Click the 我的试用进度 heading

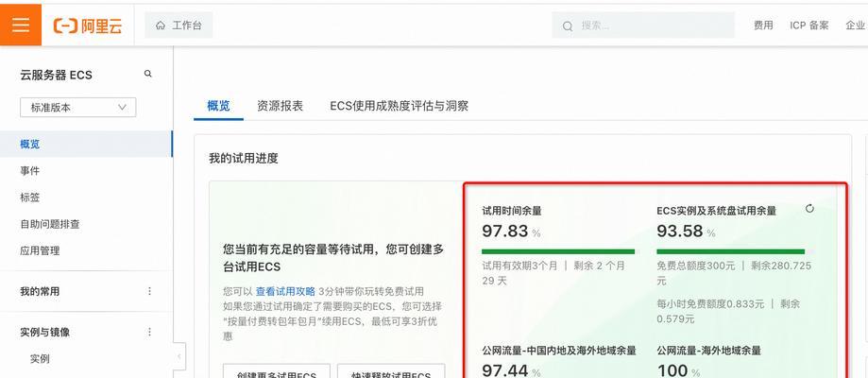click(243, 159)
